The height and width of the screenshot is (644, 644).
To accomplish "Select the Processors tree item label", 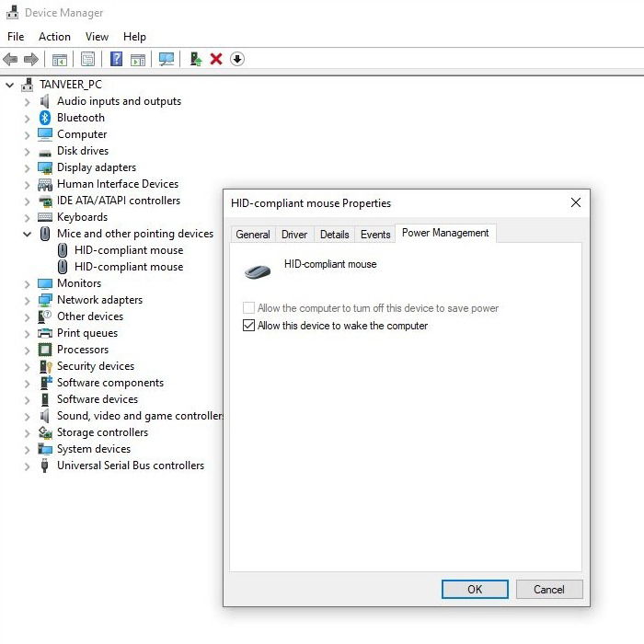I will tap(83, 350).
